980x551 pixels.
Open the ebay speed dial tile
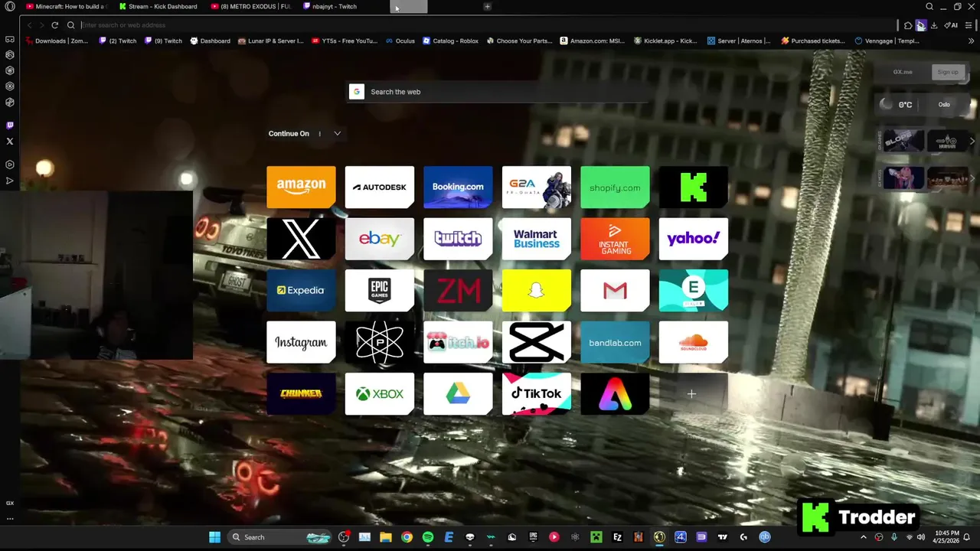(x=380, y=239)
